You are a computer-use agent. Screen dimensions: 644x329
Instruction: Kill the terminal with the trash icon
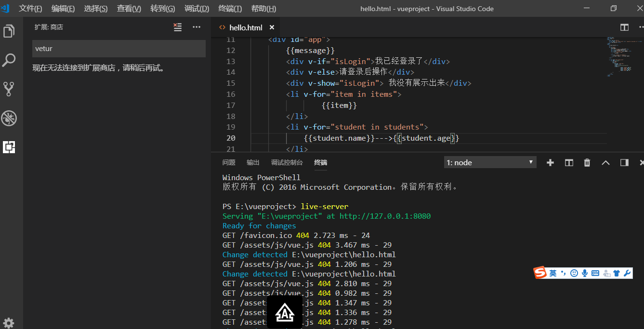coord(587,163)
